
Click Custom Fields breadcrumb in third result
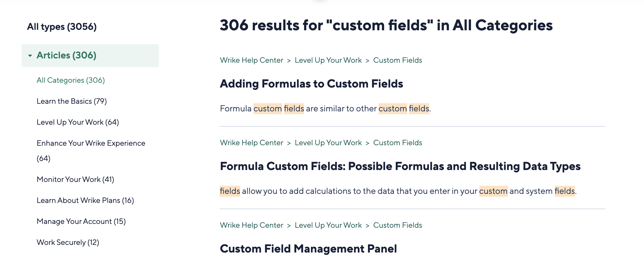[397, 225]
